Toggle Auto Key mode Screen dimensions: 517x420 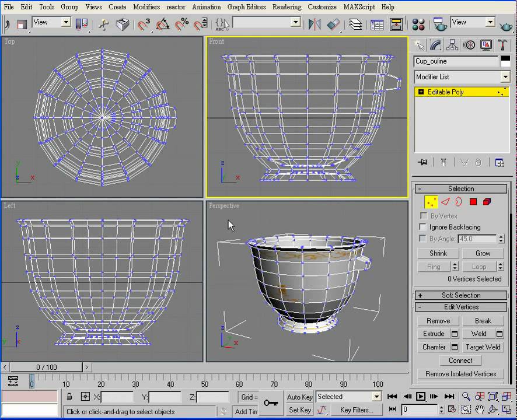tap(299, 397)
